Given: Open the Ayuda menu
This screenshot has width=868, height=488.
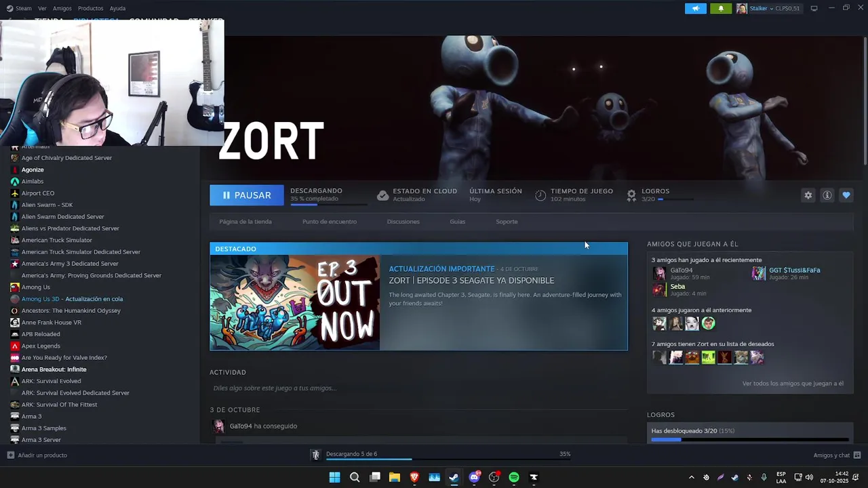Looking at the screenshot, I should [x=117, y=8].
